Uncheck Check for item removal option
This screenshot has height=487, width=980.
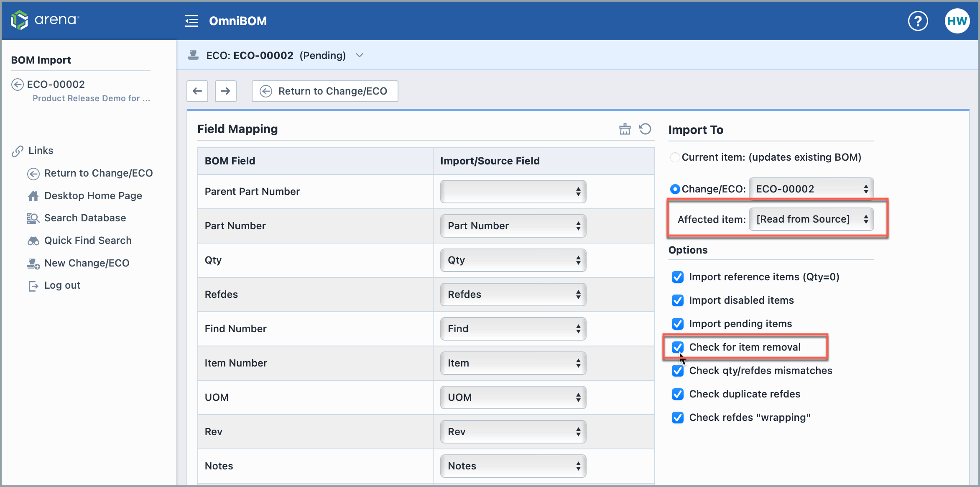point(677,347)
